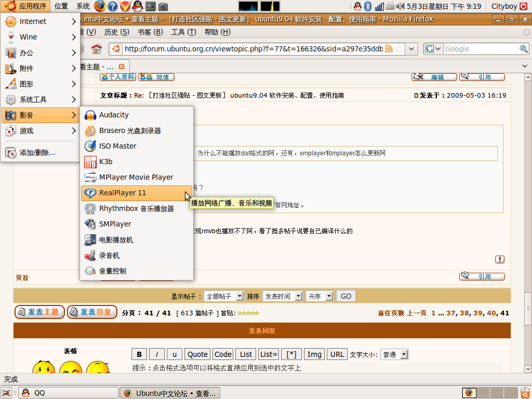Open the 文字大小 font size dropdown
Image resolution: width=532 pixels, height=399 pixels.
point(394,354)
